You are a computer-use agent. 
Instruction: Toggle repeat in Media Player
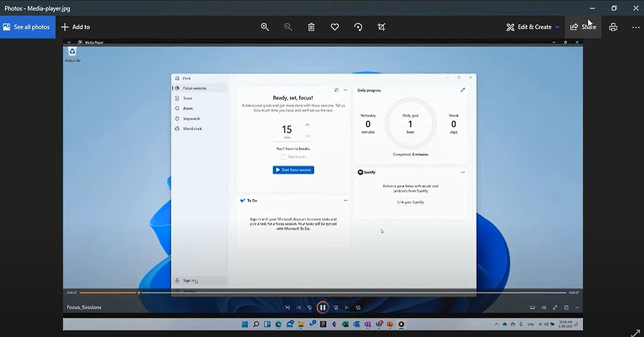tap(358, 308)
